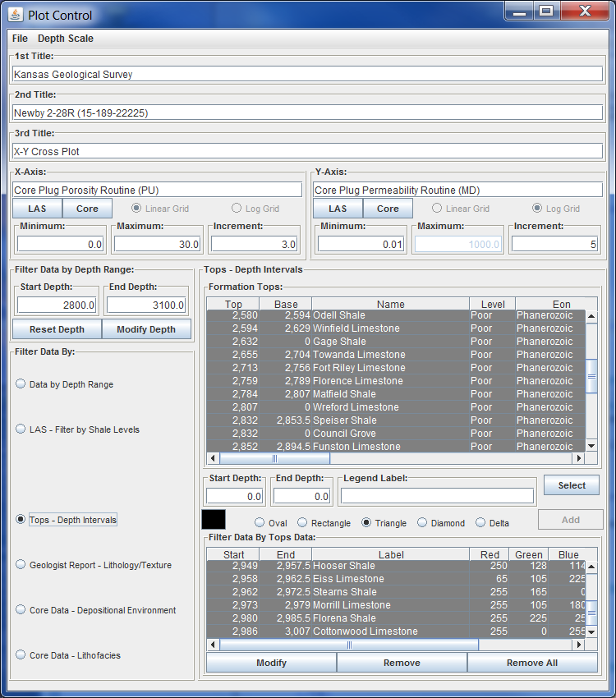Image resolution: width=616 pixels, height=698 pixels.
Task: Select the Fort Riley Limestone row
Action: point(396,368)
